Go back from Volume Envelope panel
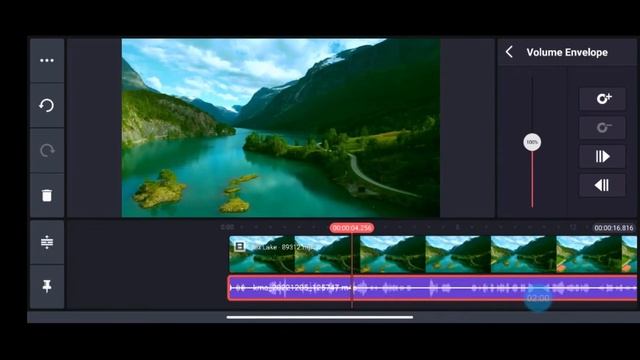 coord(509,52)
